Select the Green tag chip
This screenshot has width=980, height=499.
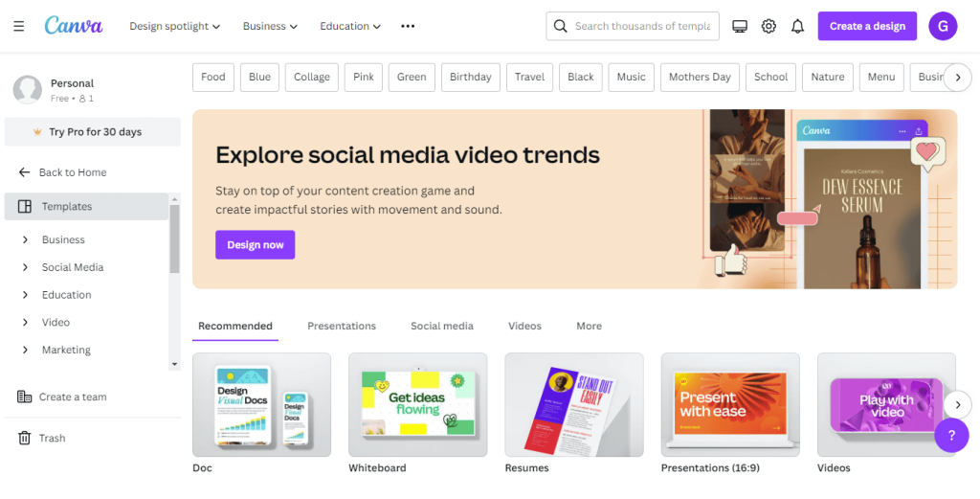412,77
